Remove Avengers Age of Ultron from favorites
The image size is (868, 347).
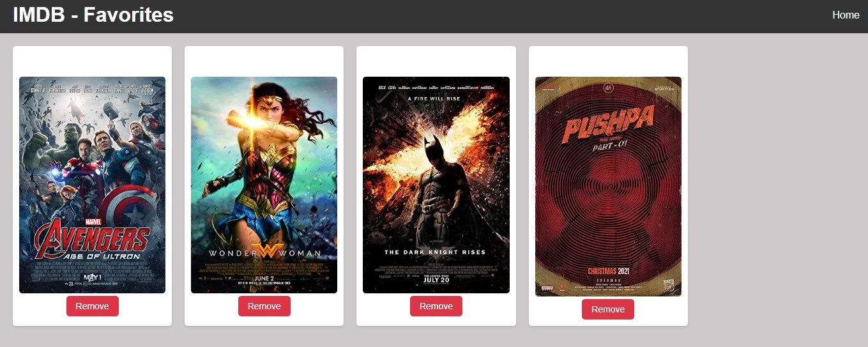tap(92, 306)
